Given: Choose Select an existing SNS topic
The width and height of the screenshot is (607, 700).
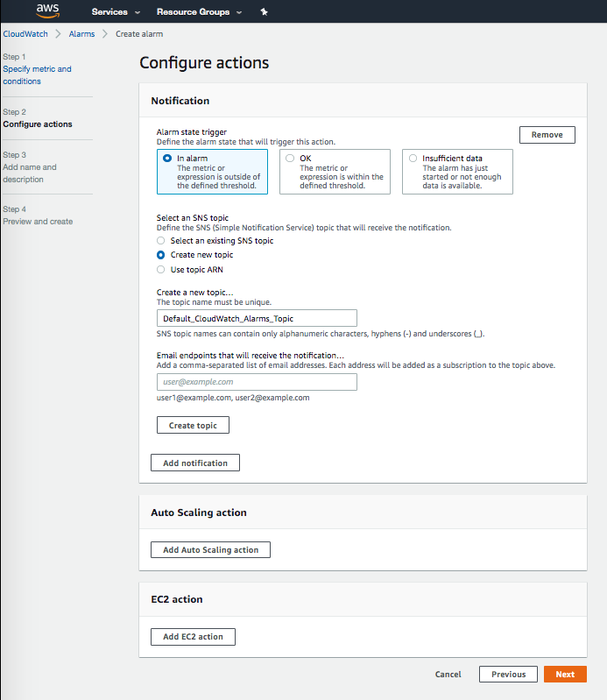Looking at the screenshot, I should click(x=160, y=240).
